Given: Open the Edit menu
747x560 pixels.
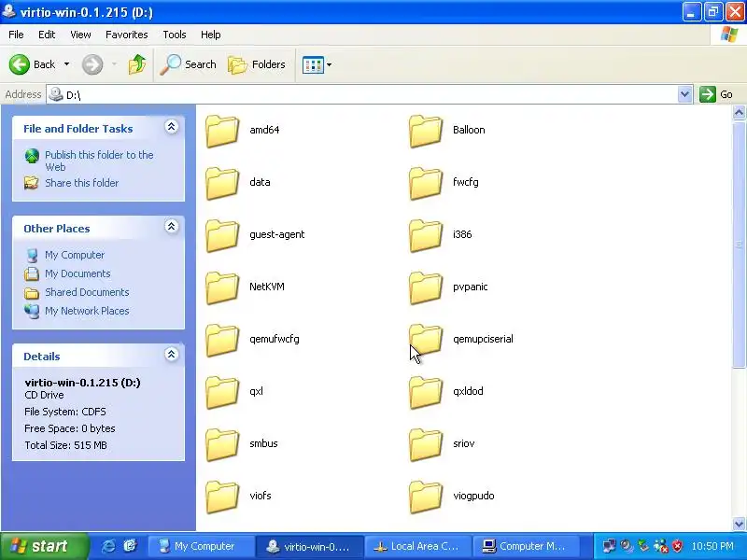Looking at the screenshot, I should (47, 35).
